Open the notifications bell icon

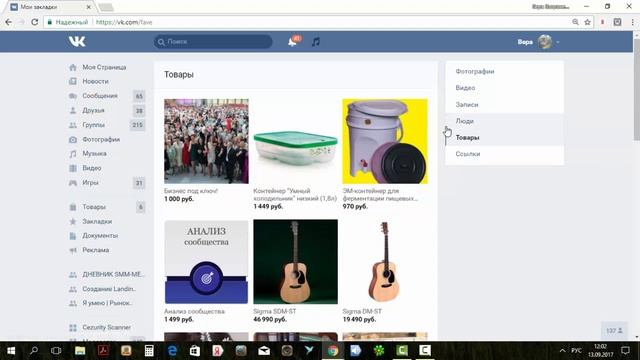click(292, 42)
